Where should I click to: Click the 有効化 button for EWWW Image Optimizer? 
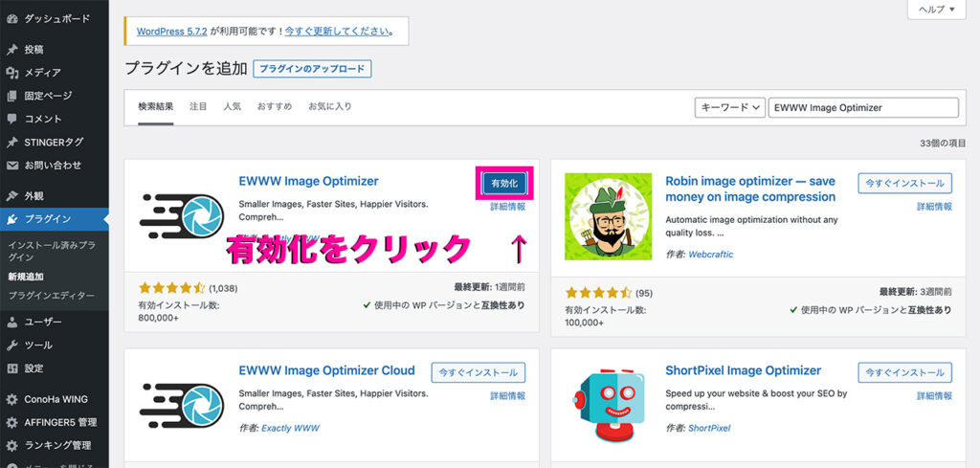504,183
